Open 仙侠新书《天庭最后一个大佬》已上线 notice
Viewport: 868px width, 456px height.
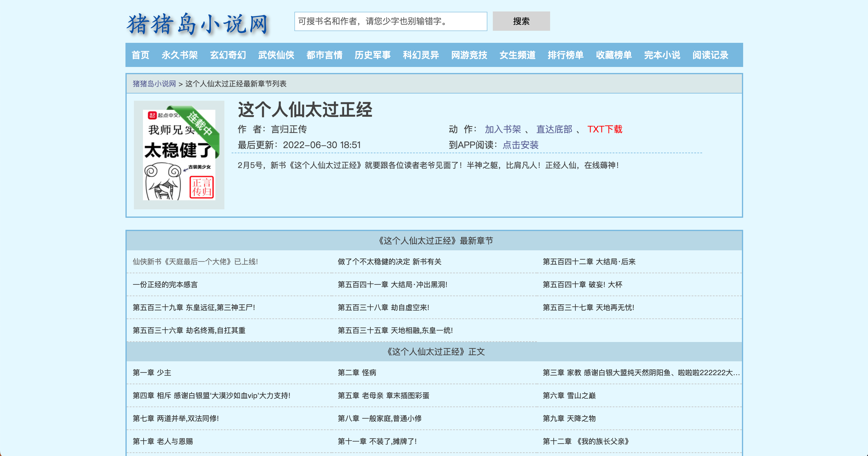coord(195,261)
